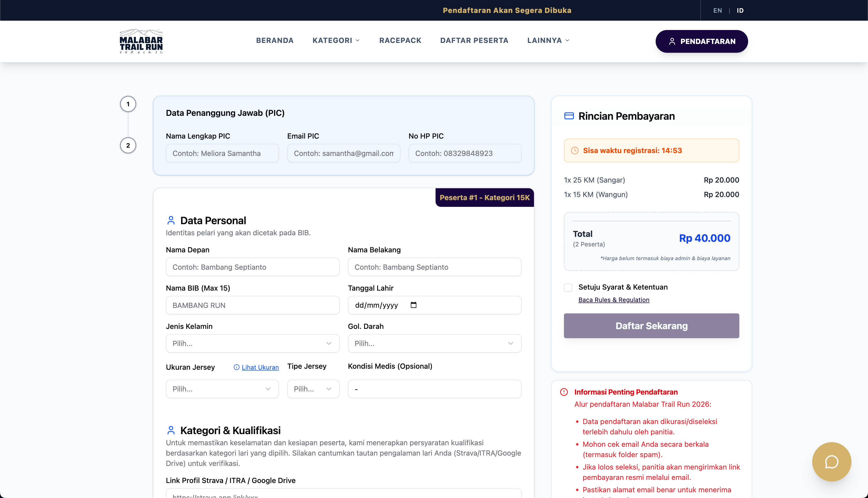This screenshot has width=868, height=498.
Task: Click step 2 circle indicator
Action: (x=128, y=145)
